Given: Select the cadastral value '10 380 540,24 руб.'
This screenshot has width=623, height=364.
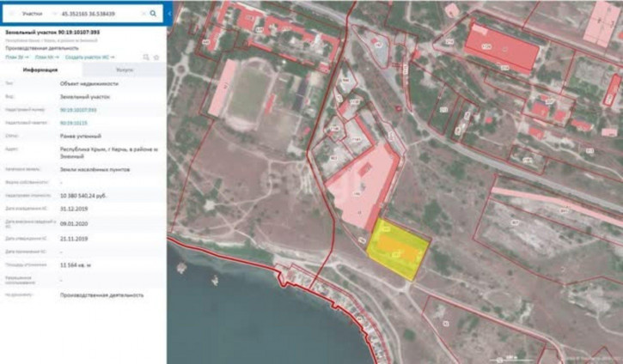Looking at the screenshot, I should tap(83, 196).
